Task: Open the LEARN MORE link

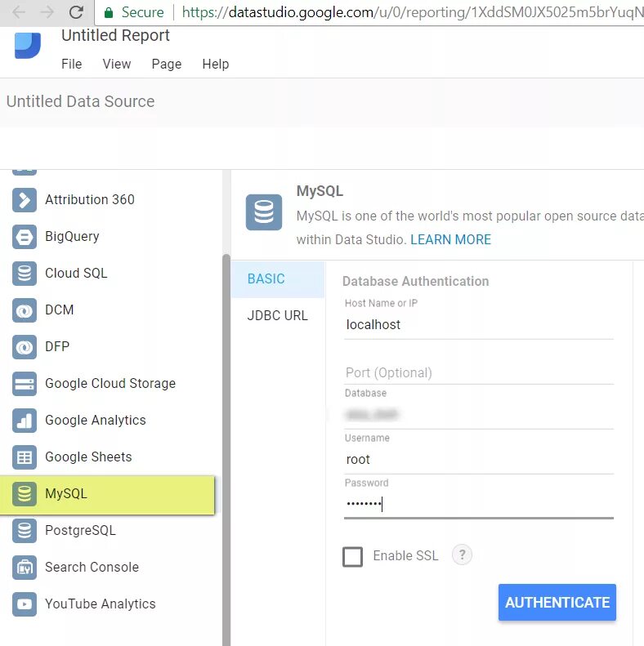Action: point(450,239)
